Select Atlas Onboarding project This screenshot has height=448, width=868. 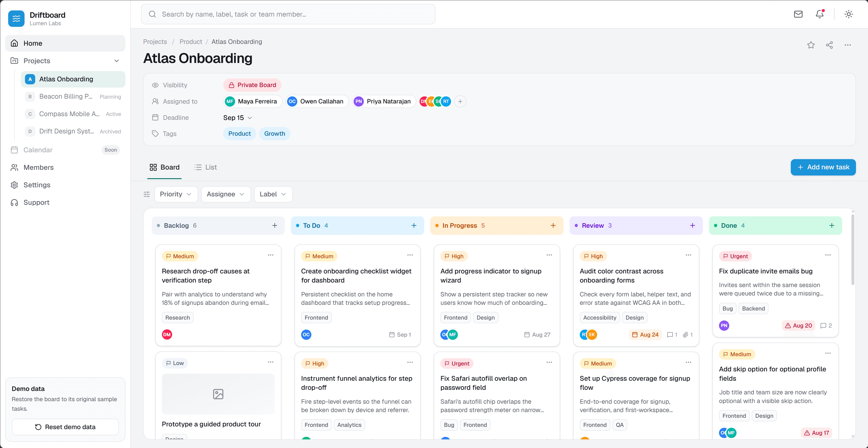coord(73,79)
